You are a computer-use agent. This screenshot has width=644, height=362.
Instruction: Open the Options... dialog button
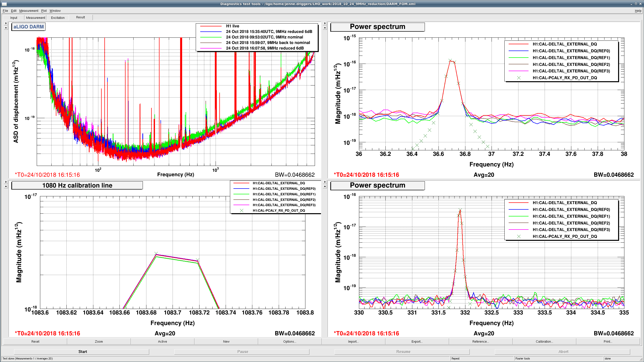coord(290,341)
